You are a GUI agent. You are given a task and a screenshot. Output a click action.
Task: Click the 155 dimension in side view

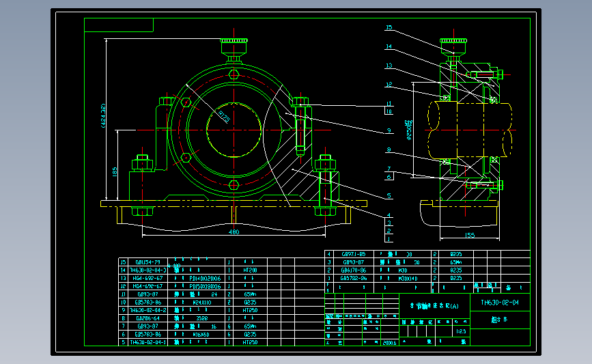[470, 235]
